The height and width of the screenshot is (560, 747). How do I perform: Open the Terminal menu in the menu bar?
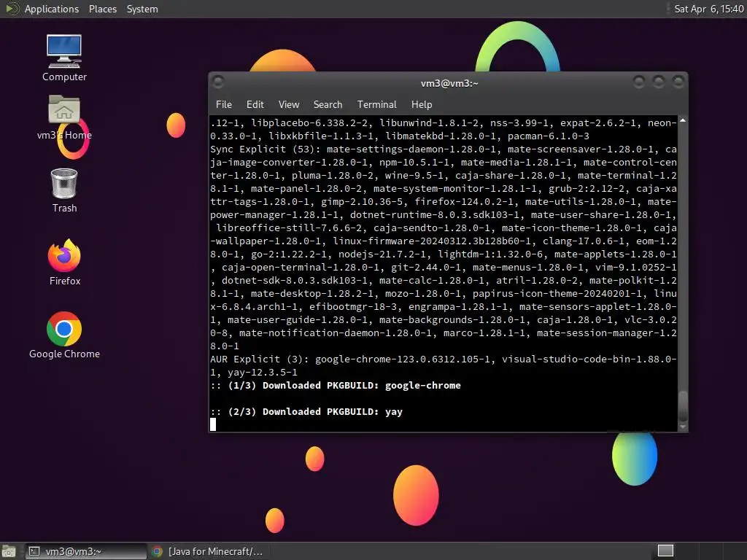(376, 104)
